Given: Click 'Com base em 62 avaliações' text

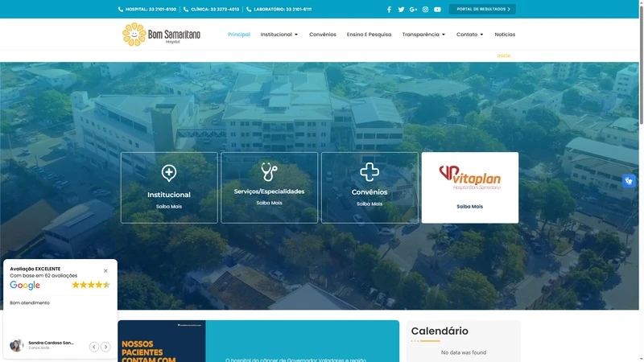Looking at the screenshot, I should click(43, 276).
